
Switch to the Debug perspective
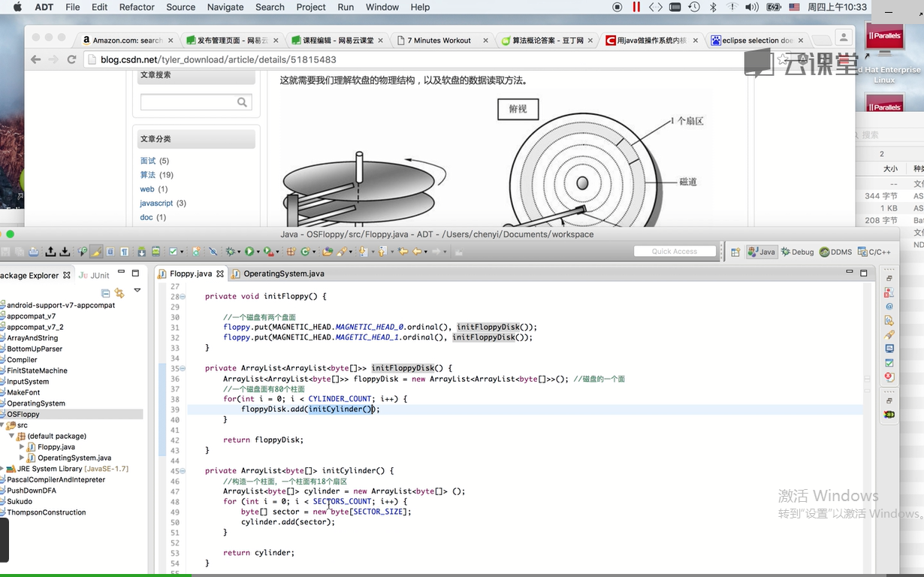(797, 252)
